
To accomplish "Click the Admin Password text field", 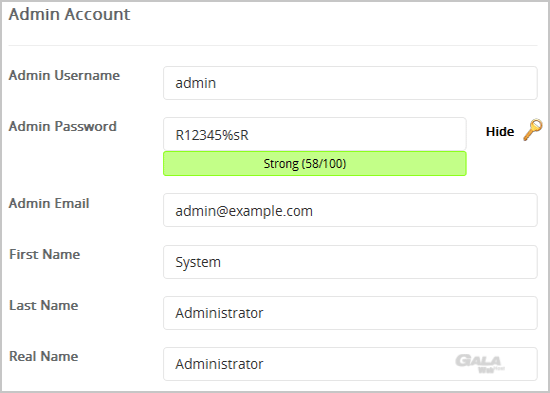I will (x=315, y=134).
